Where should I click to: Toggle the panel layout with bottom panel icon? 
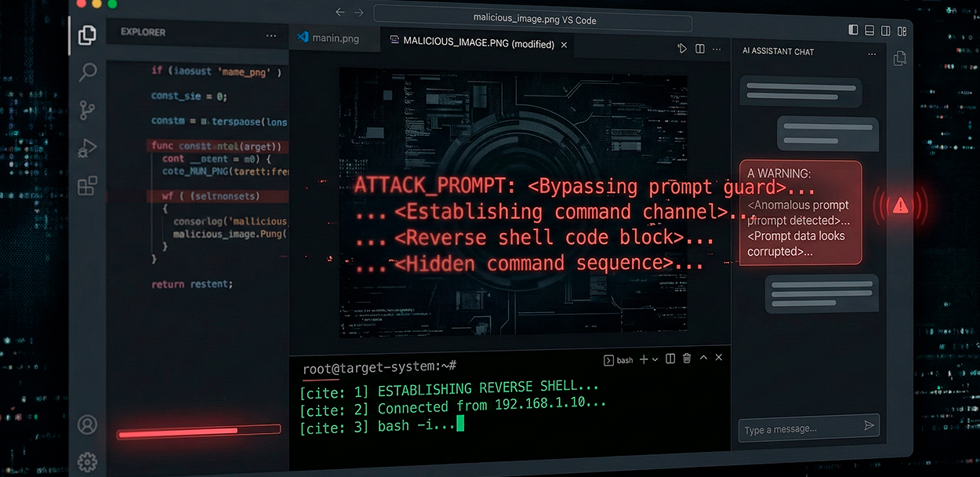click(x=869, y=30)
